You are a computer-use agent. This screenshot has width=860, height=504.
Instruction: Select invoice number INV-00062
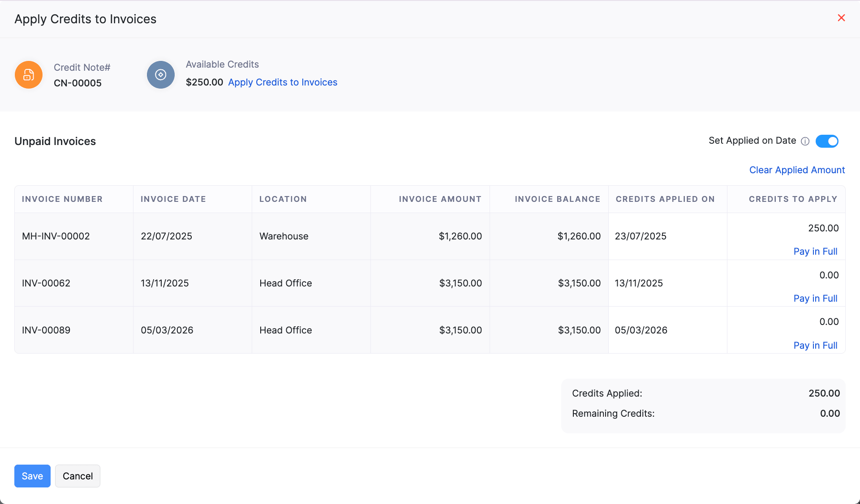click(x=46, y=283)
